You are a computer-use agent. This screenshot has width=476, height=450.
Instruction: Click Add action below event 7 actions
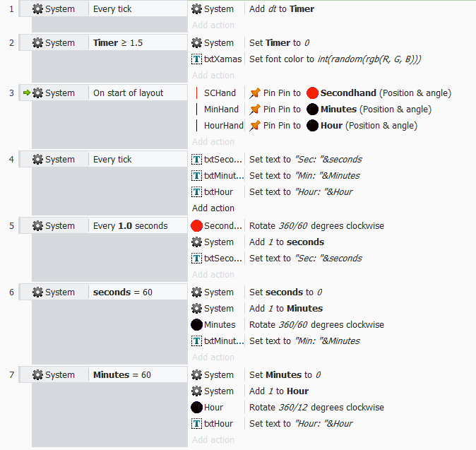(213, 439)
